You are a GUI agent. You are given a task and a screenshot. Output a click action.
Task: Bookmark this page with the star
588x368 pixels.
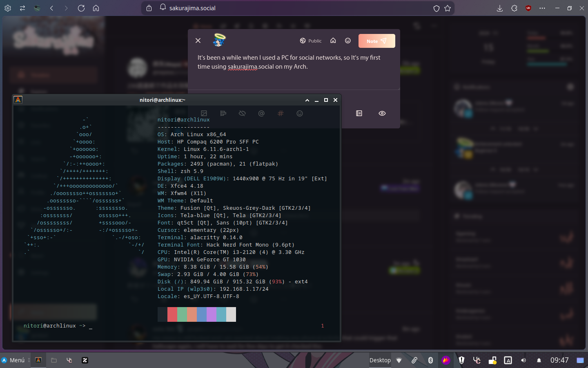pyautogui.click(x=448, y=8)
